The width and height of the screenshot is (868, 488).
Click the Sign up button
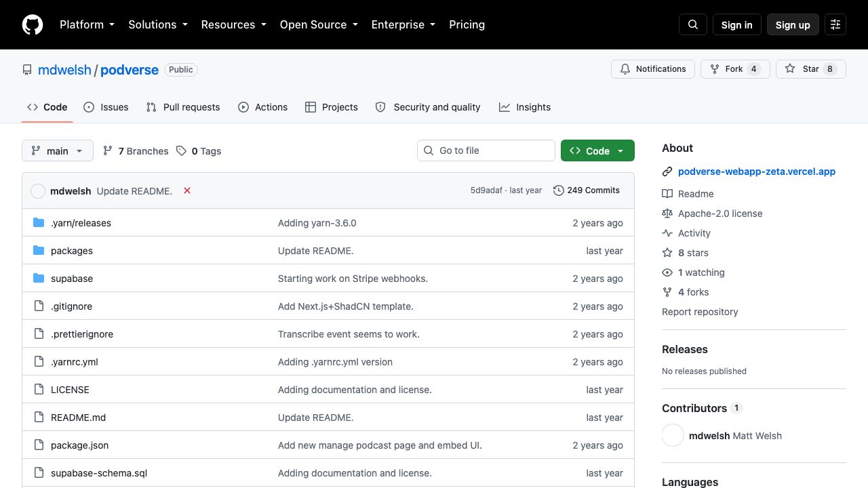click(x=793, y=24)
